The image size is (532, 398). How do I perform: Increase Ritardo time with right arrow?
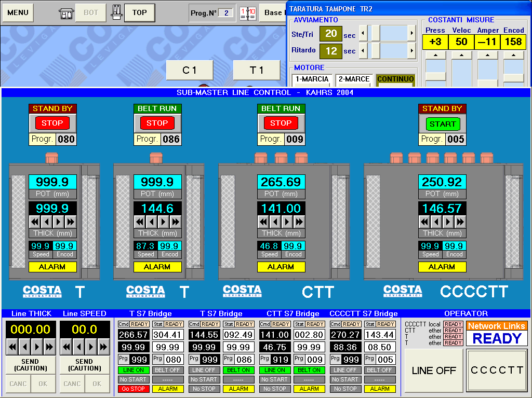pyautogui.click(x=411, y=51)
